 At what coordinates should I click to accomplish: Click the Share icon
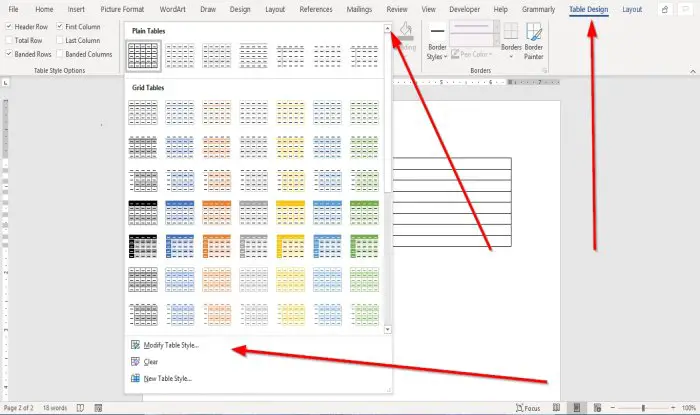tap(665, 9)
